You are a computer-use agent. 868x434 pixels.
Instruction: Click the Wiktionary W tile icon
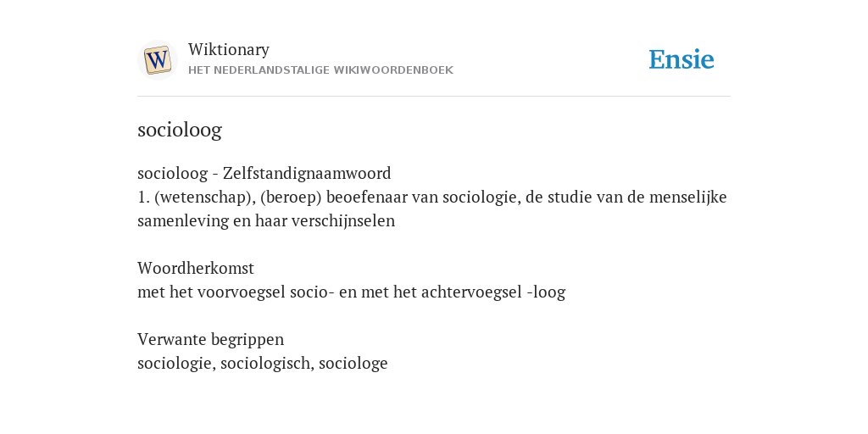click(x=158, y=60)
